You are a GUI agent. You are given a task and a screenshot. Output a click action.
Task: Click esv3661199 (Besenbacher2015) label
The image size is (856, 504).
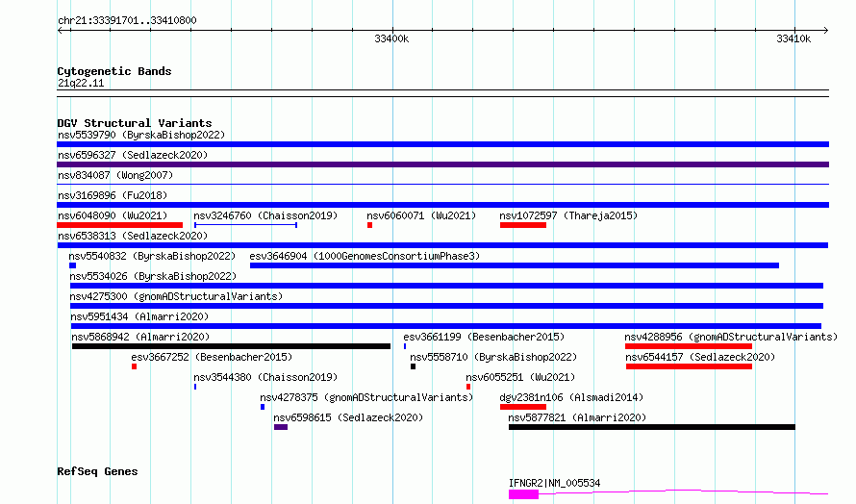pyautogui.click(x=484, y=337)
